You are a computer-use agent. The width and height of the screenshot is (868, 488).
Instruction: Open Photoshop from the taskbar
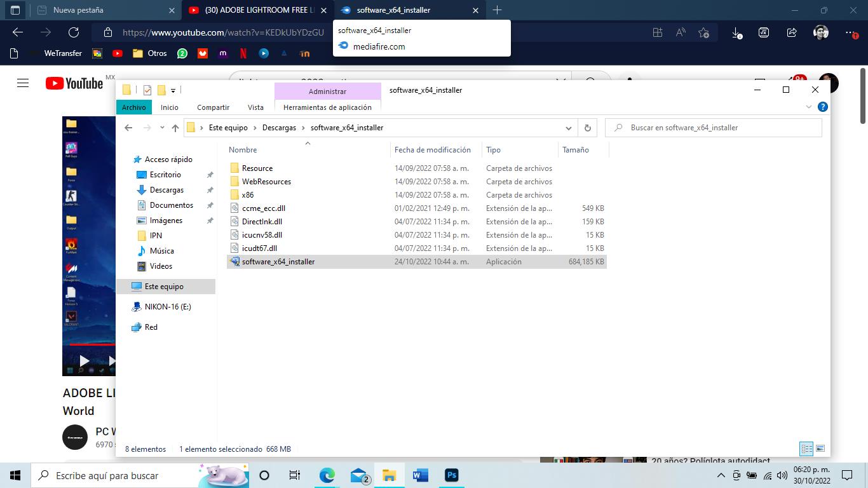click(451, 475)
